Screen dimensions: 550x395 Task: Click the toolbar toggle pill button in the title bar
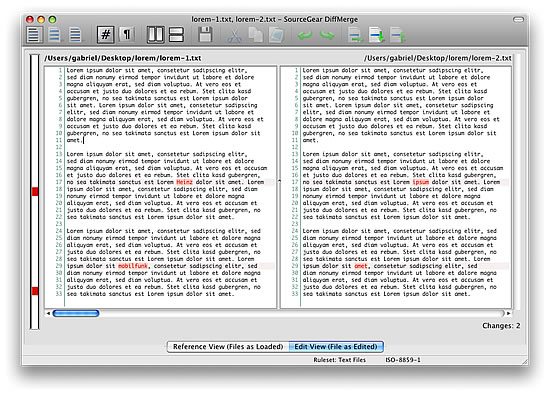[518, 20]
